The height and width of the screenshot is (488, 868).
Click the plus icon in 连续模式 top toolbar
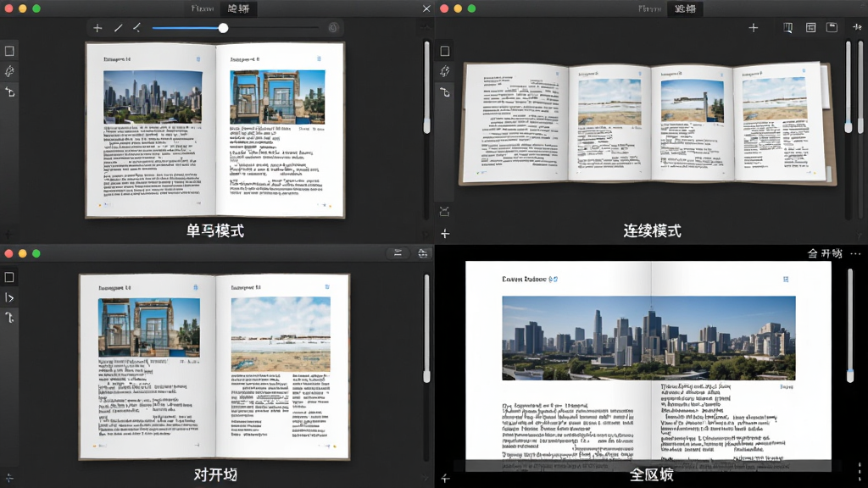(754, 28)
